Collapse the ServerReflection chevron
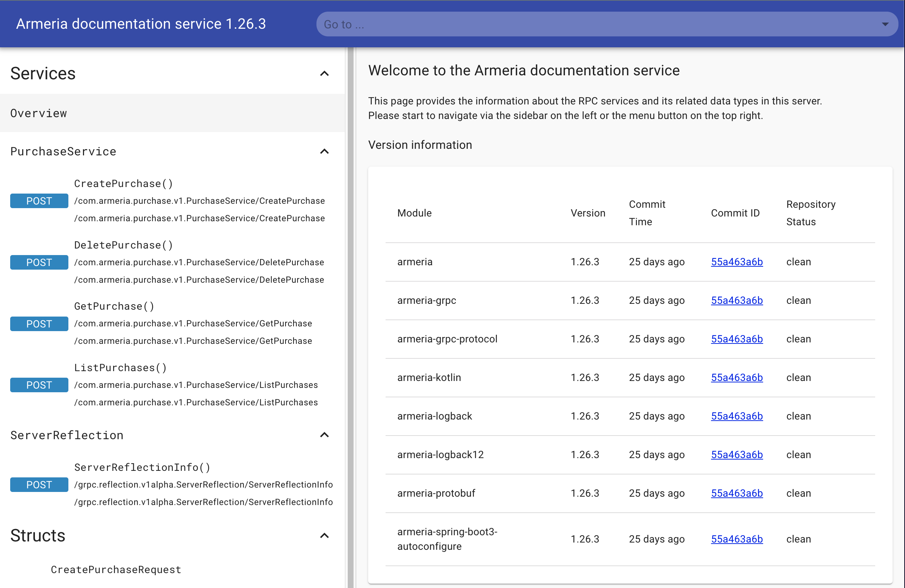 click(x=324, y=435)
